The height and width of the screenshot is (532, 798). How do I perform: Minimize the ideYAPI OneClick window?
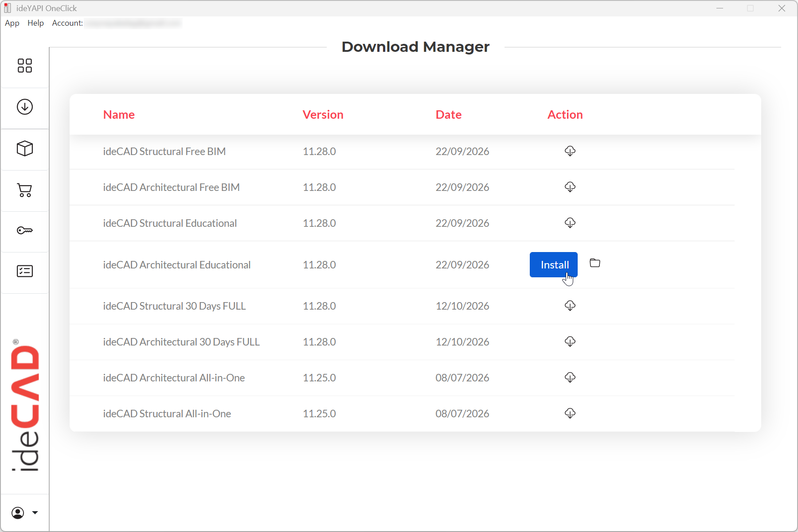[x=720, y=8]
